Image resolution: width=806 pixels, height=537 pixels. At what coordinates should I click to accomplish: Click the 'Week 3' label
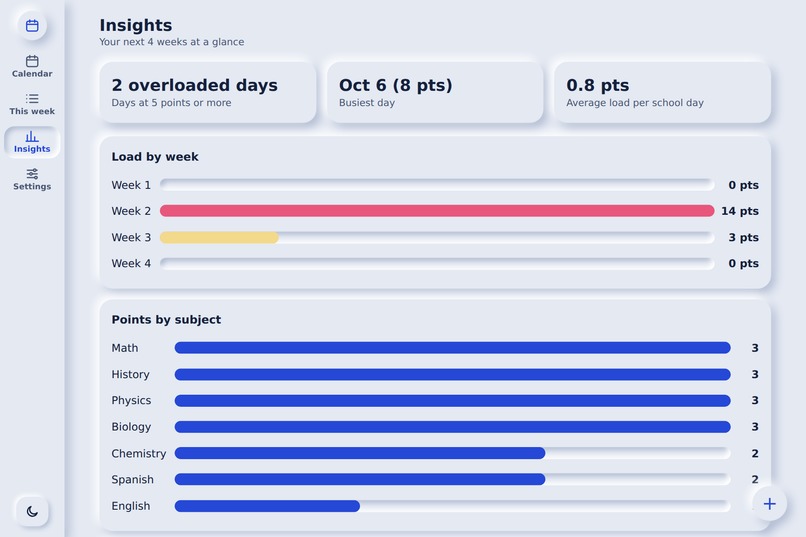point(131,237)
